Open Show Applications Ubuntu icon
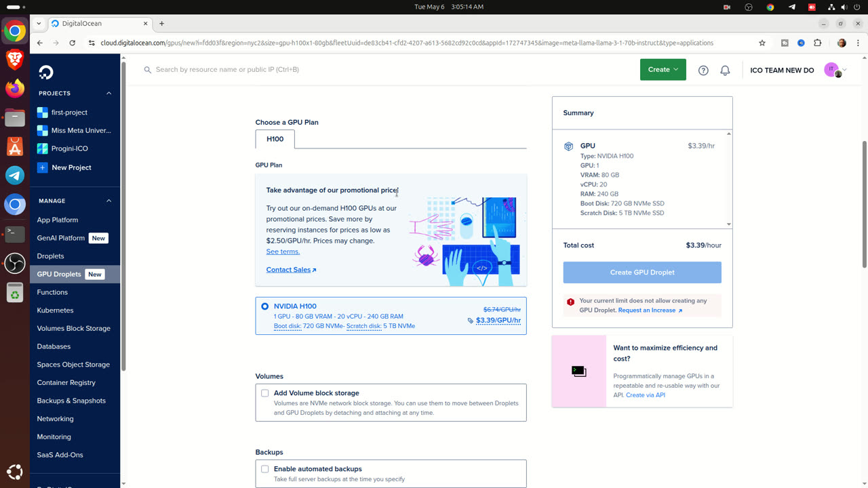The image size is (868, 488). click(x=15, y=472)
